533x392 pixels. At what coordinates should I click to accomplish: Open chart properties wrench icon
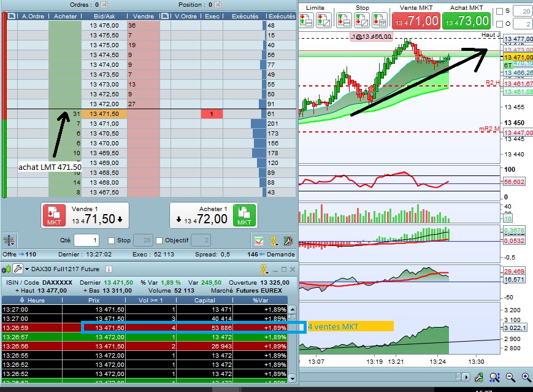pos(479,377)
